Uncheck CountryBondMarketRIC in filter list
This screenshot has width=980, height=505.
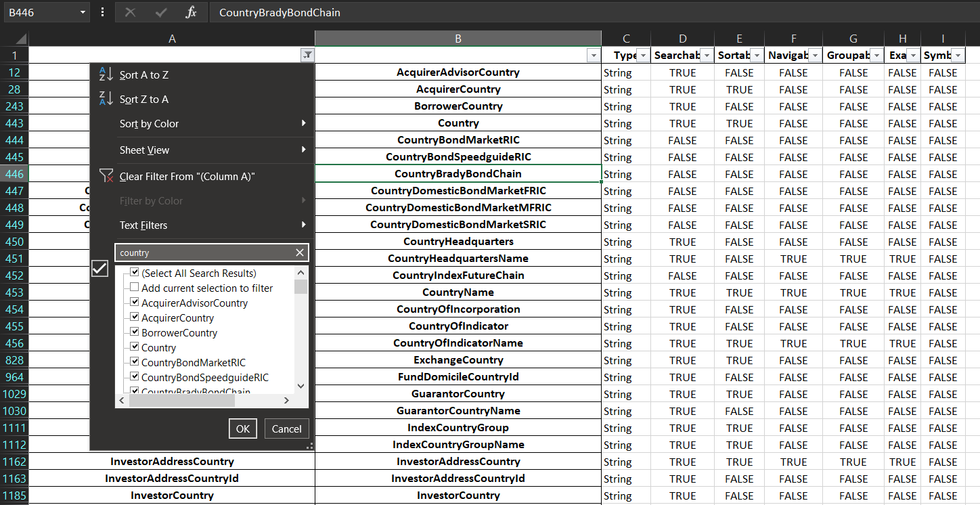pyautogui.click(x=134, y=362)
